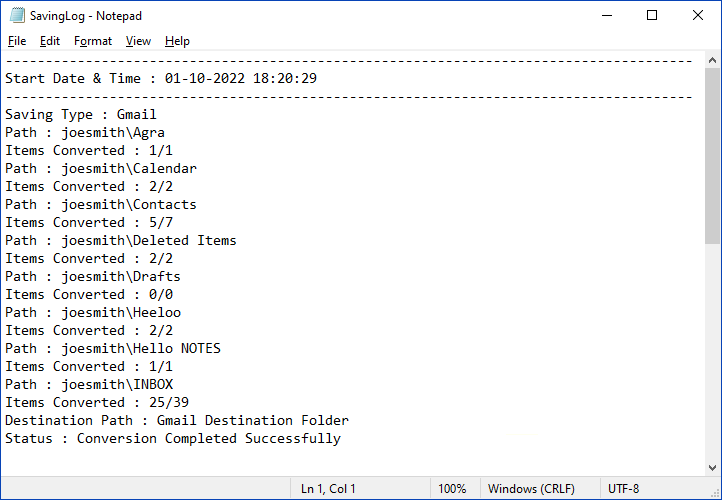Open the View menu

pos(138,41)
